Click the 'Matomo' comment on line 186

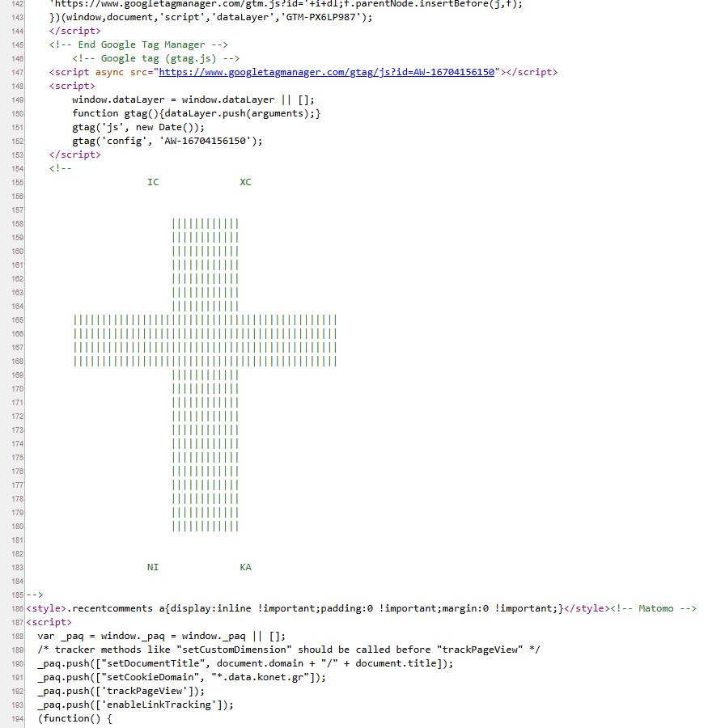[x=653, y=608]
